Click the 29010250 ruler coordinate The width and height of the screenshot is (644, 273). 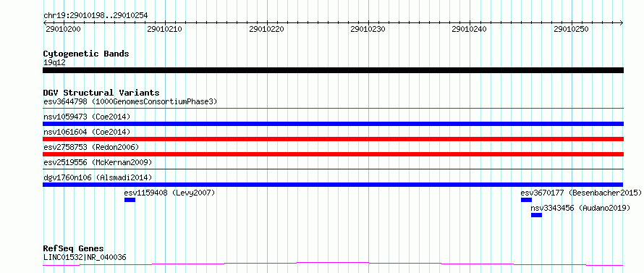click(x=572, y=29)
